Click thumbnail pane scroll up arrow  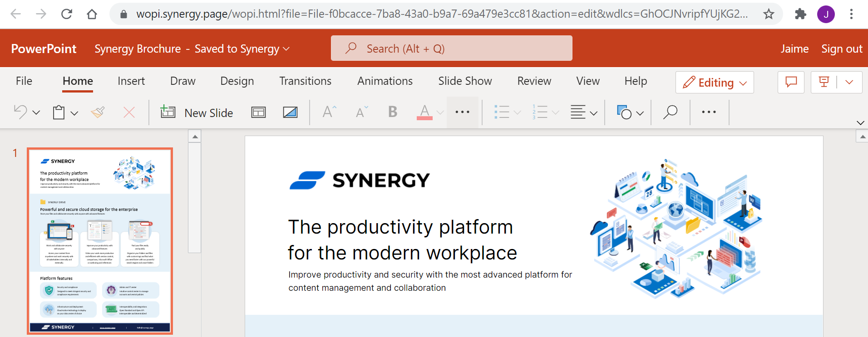[195, 137]
